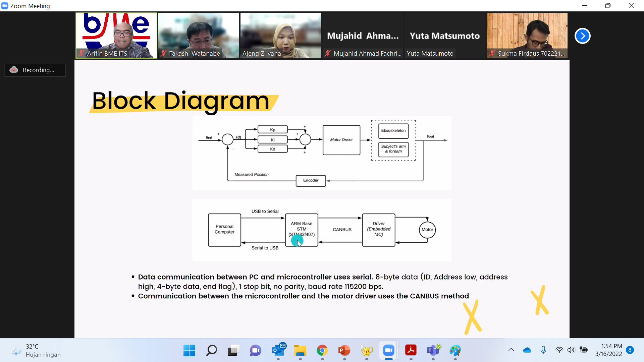Image resolution: width=644 pixels, height=362 pixels.
Task: Select Takashi Watanabe video thumbnail
Action: [x=198, y=36]
